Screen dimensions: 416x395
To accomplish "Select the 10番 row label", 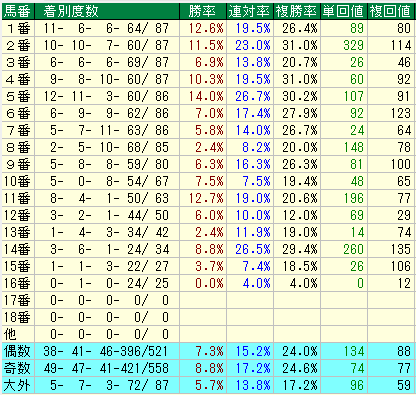I will coord(17,181).
